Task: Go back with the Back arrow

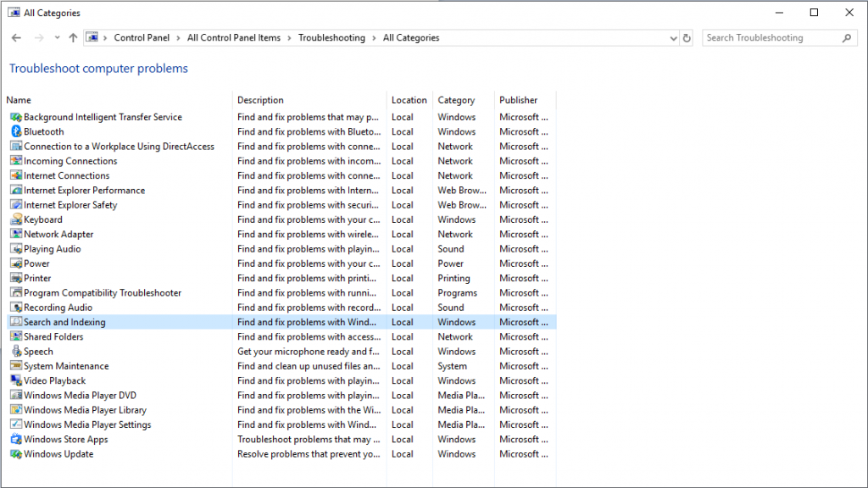Action: (x=16, y=37)
